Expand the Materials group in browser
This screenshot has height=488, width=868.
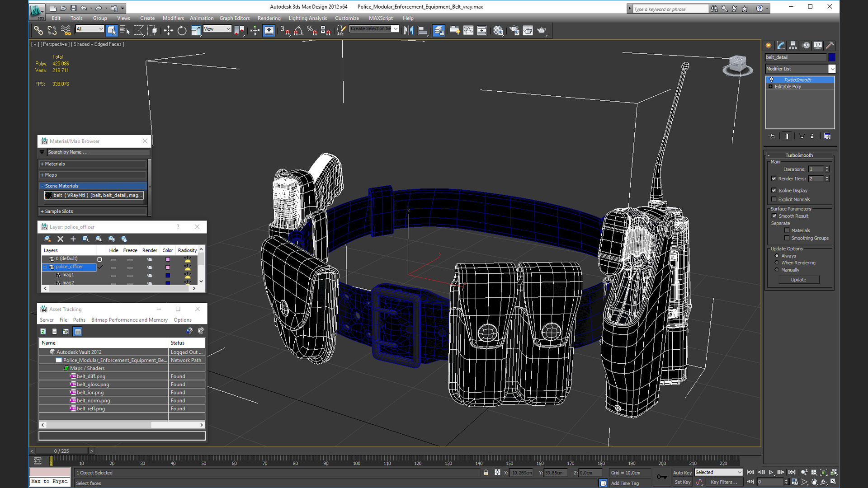pos(93,164)
